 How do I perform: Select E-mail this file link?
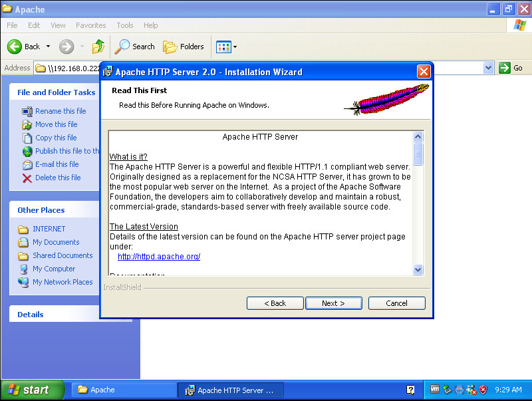pos(57,164)
